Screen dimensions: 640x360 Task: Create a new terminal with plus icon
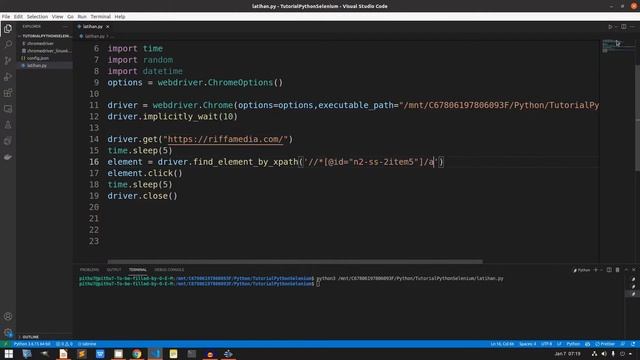[x=596, y=270]
